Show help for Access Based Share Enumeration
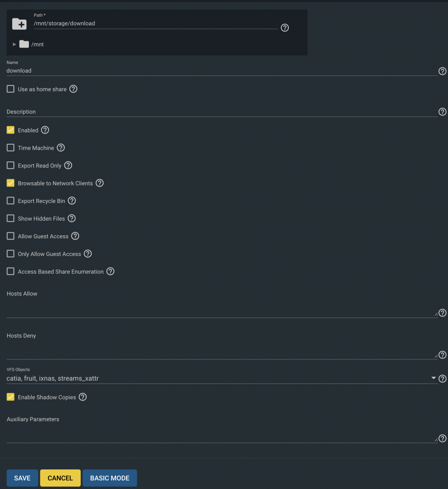This screenshot has height=489, width=448. coord(110,271)
